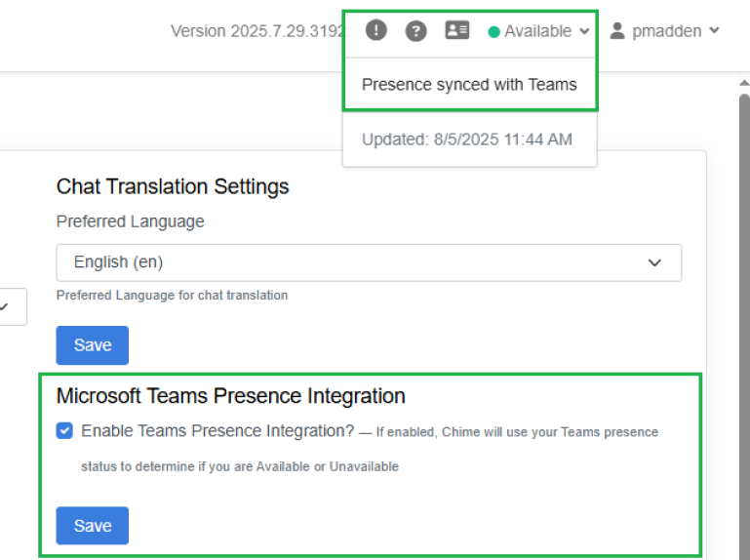Click the green Available status dot

coord(493,31)
